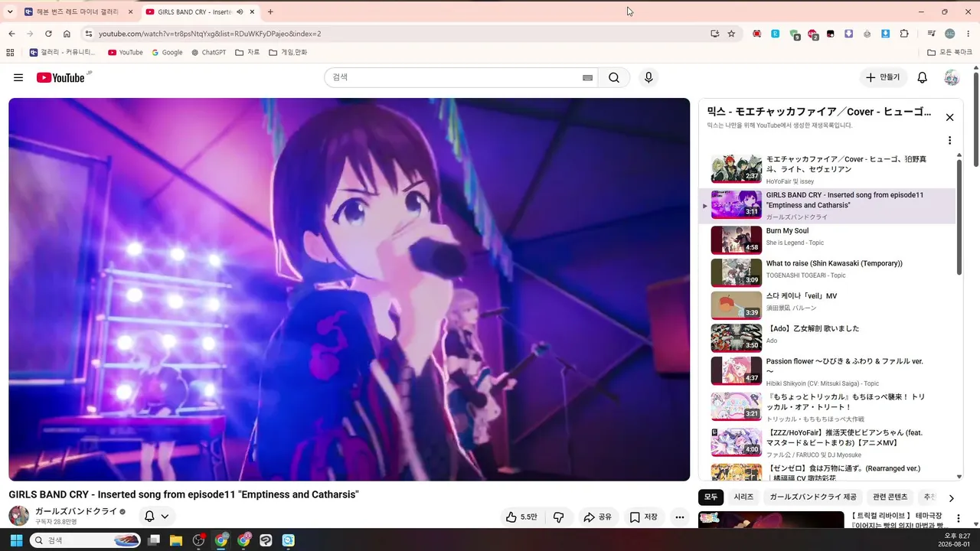
Task: Open the mix playlist three-dot options menu
Action: (x=949, y=140)
